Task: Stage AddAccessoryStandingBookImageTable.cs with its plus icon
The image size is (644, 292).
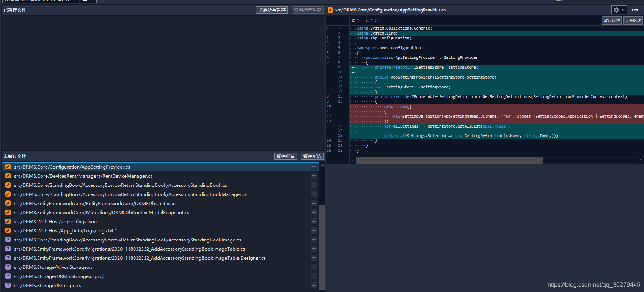Action: pyautogui.click(x=314, y=249)
